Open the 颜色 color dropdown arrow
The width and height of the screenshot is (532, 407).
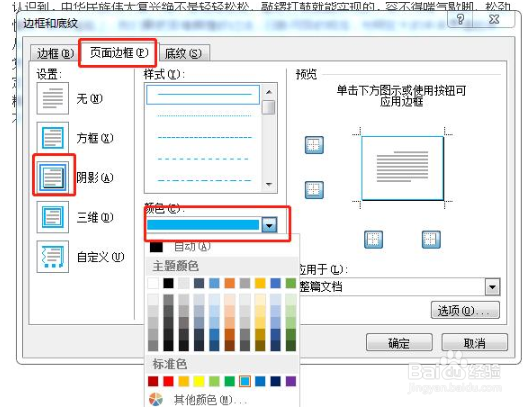tap(270, 225)
